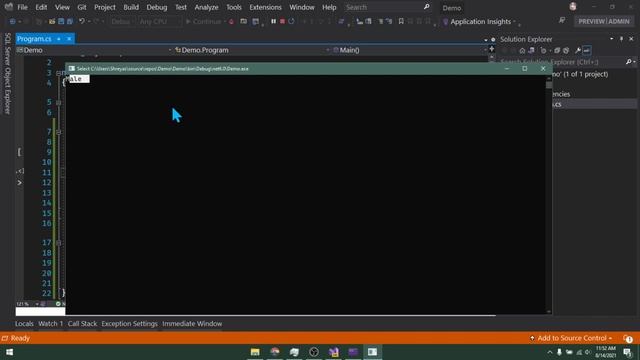Viewport: 640px width, 360px height.
Task: Collapse the code block at line 7
Action: 58,132
